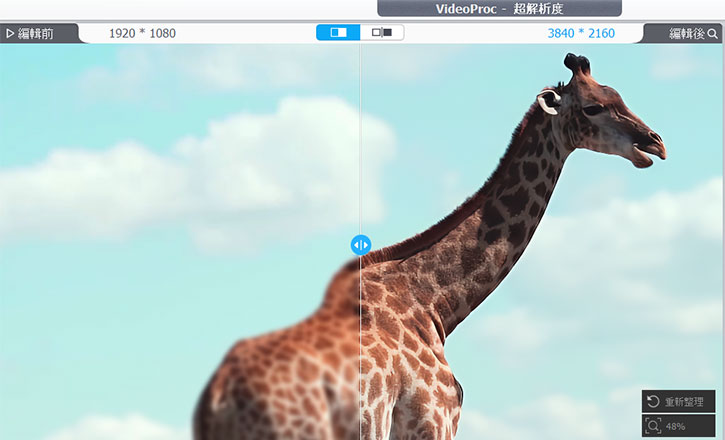Click the circular-arrow refresh icon

pyautogui.click(x=653, y=401)
